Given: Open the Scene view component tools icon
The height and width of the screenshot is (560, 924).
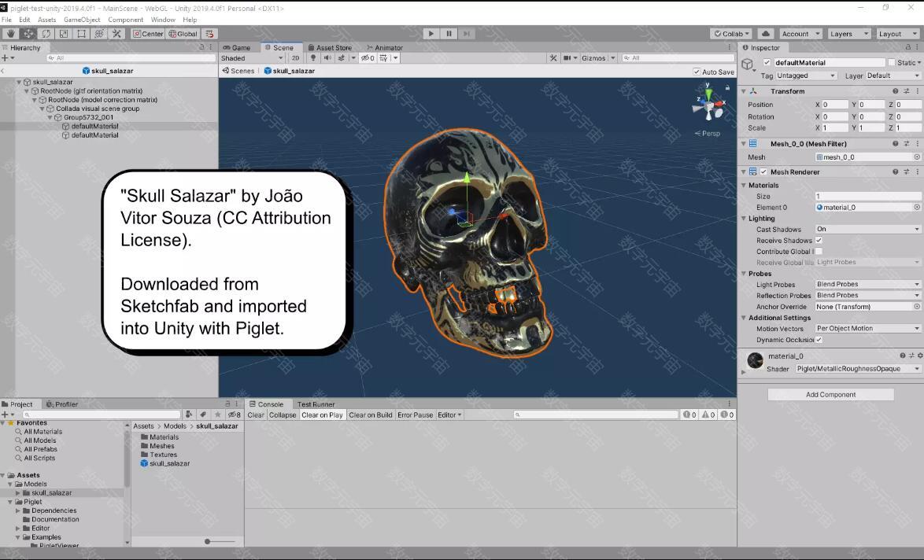Looking at the screenshot, I should pos(553,57).
